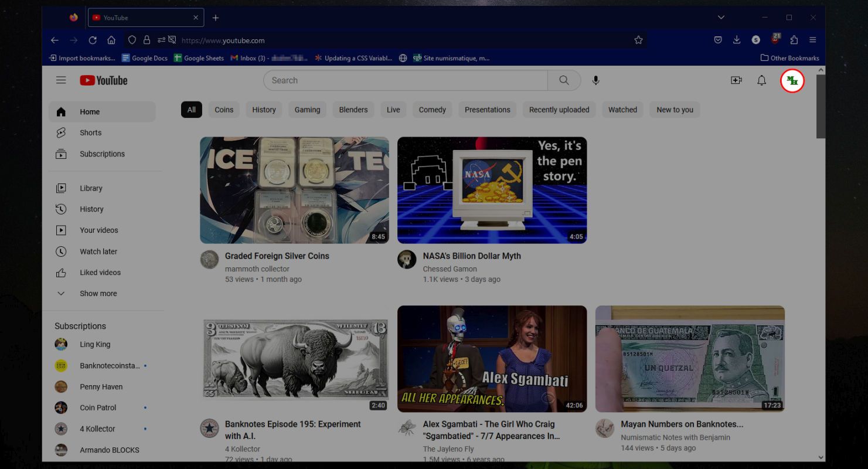Expand Show more in the sidebar
The height and width of the screenshot is (469, 868).
(98, 293)
